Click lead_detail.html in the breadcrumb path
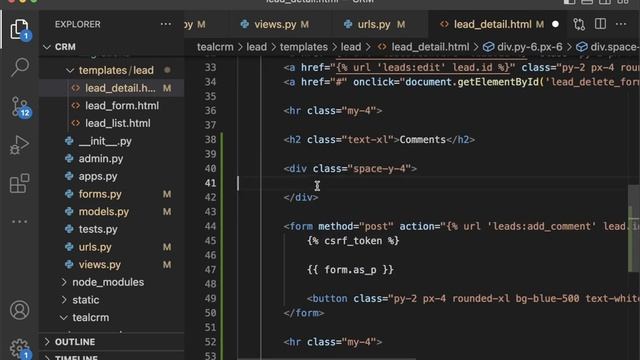Screen dimensions: 640x360 click(x=430, y=47)
